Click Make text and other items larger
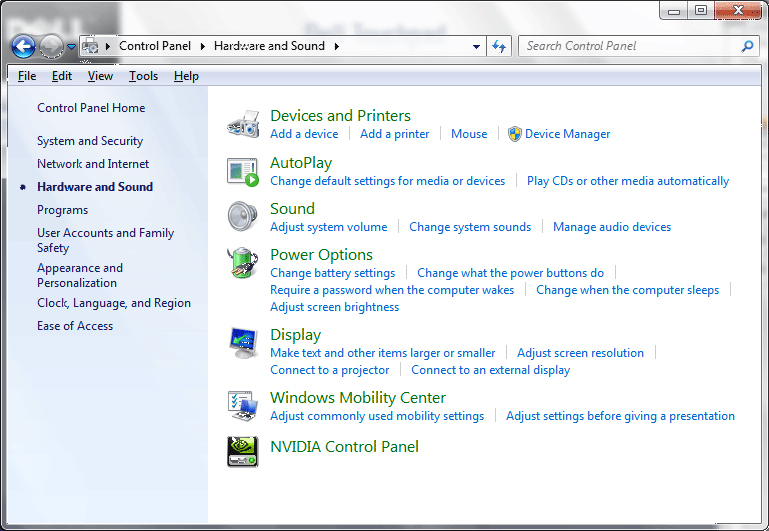The width and height of the screenshot is (769, 531). [x=383, y=353]
